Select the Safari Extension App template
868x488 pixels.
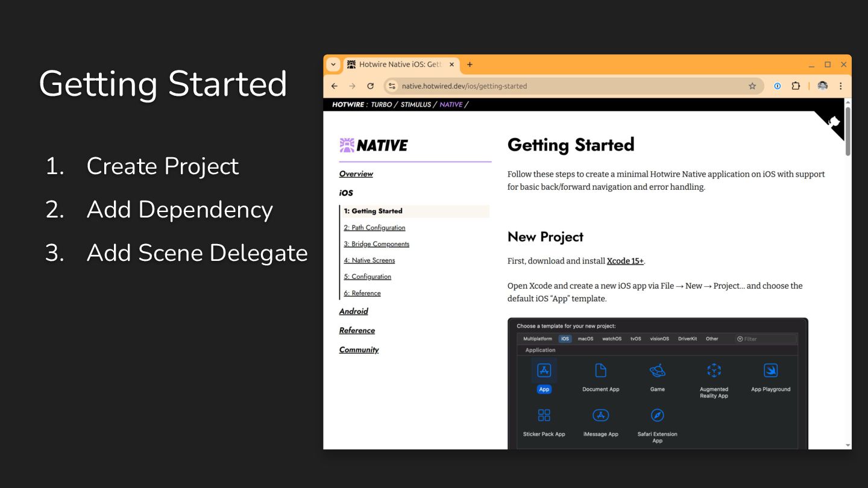coord(657,415)
